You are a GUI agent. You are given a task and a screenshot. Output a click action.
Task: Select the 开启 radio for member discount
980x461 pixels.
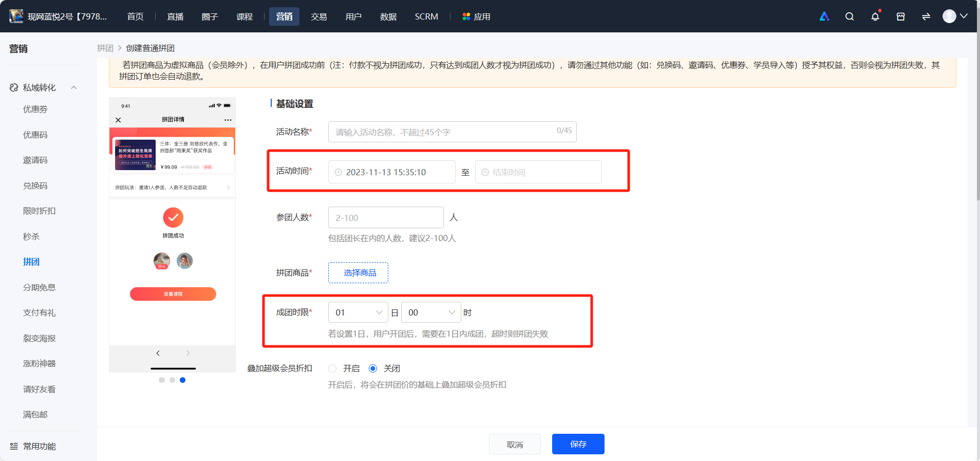332,368
